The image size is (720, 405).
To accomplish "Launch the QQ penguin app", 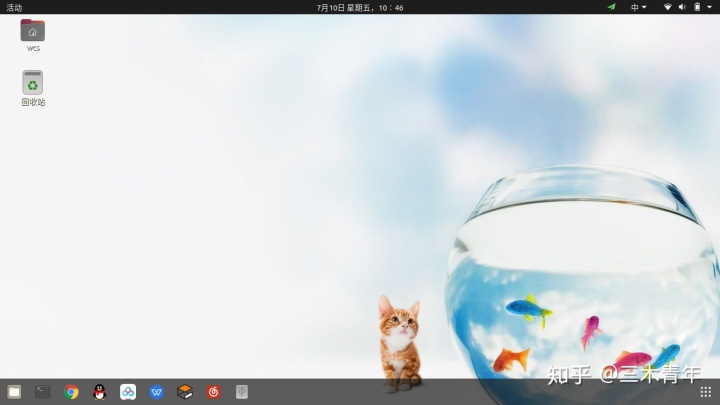I will pyautogui.click(x=100, y=392).
